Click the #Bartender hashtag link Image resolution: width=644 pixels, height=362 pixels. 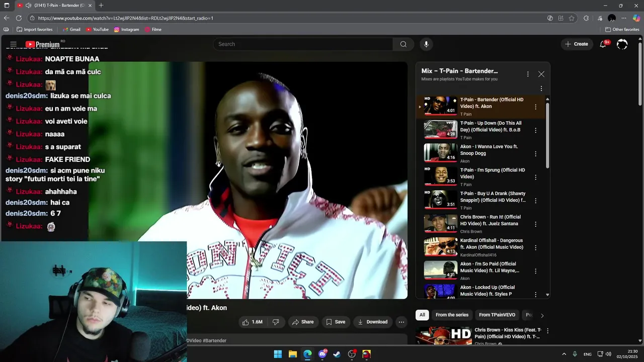pyautogui.click(x=214, y=340)
